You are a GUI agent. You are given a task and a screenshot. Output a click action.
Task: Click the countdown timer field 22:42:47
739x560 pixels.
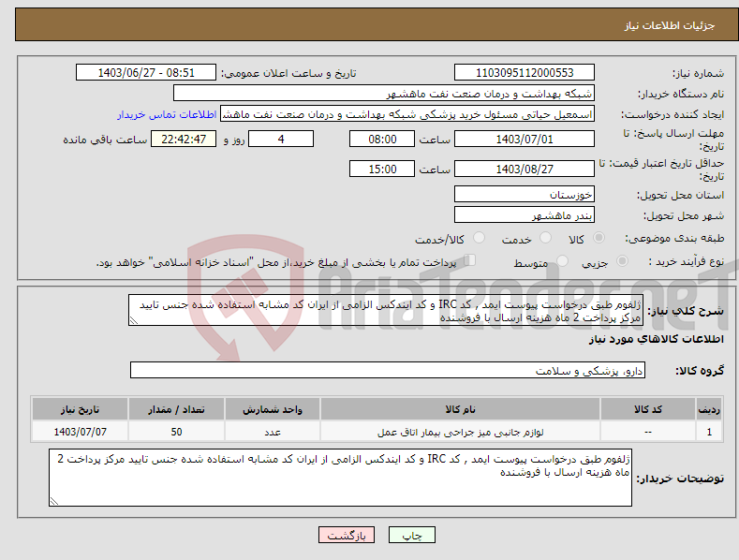[184, 139]
